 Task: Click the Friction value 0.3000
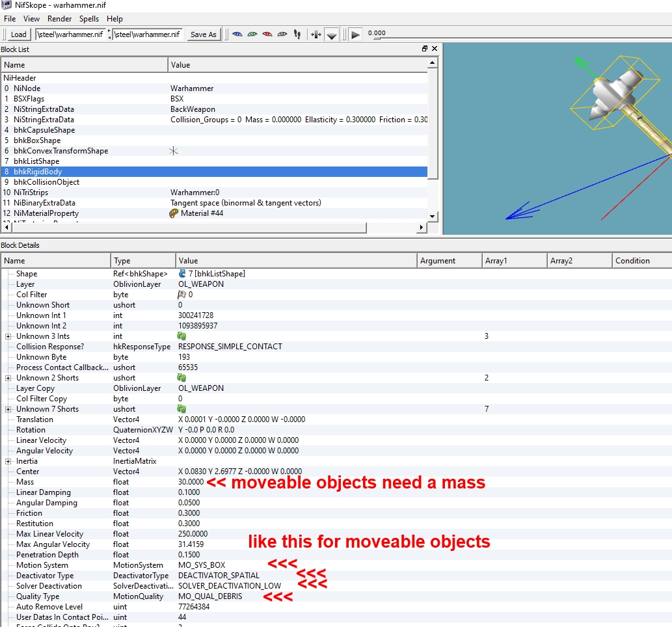coord(189,513)
